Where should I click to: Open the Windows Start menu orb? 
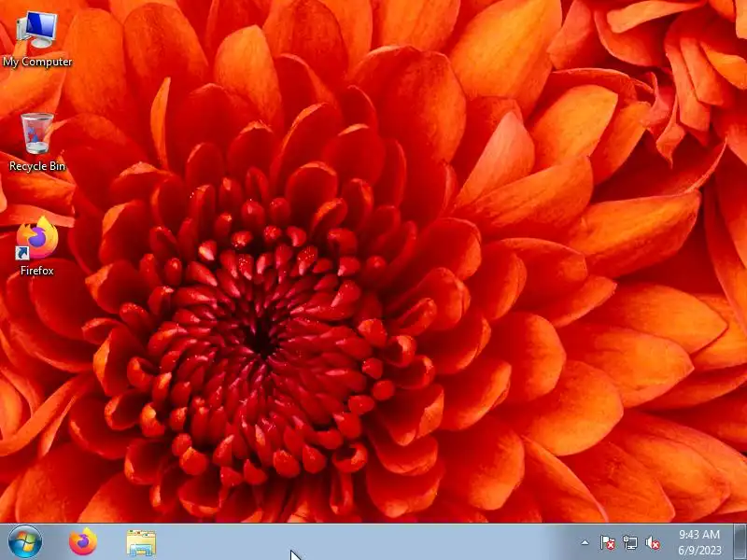pos(25,542)
